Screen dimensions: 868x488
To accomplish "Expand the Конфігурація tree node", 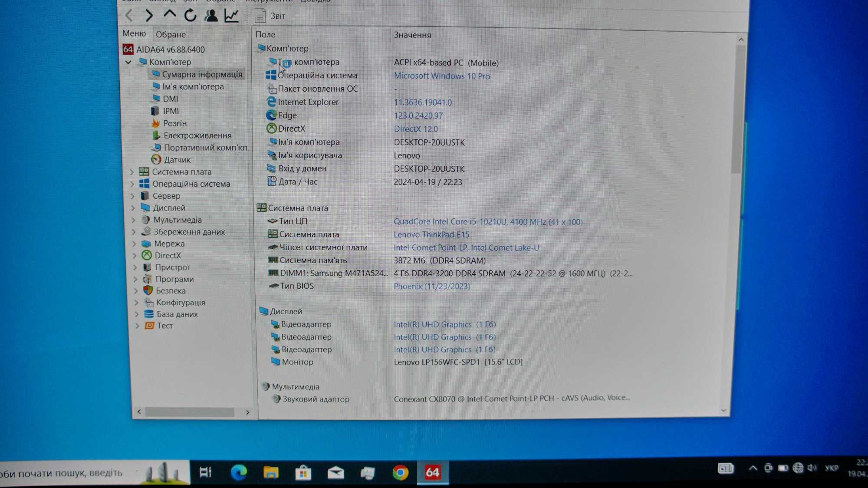I will click(136, 303).
